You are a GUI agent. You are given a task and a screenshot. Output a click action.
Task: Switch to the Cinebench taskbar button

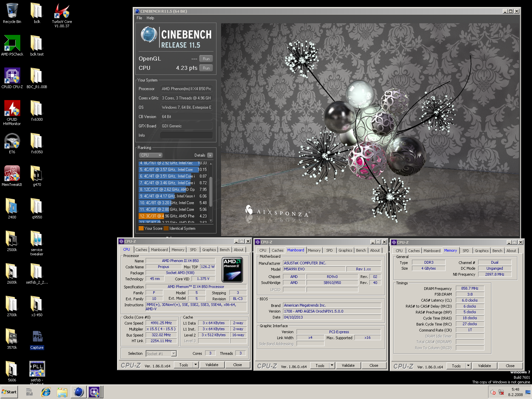79,392
